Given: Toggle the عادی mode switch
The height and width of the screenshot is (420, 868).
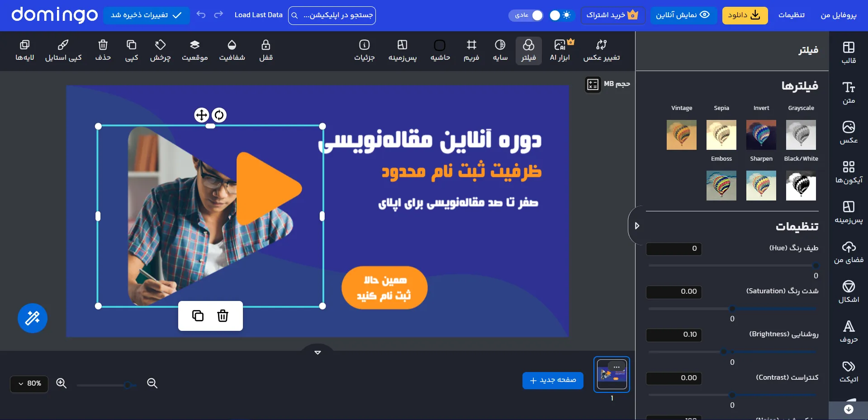Looking at the screenshot, I should (526, 15).
